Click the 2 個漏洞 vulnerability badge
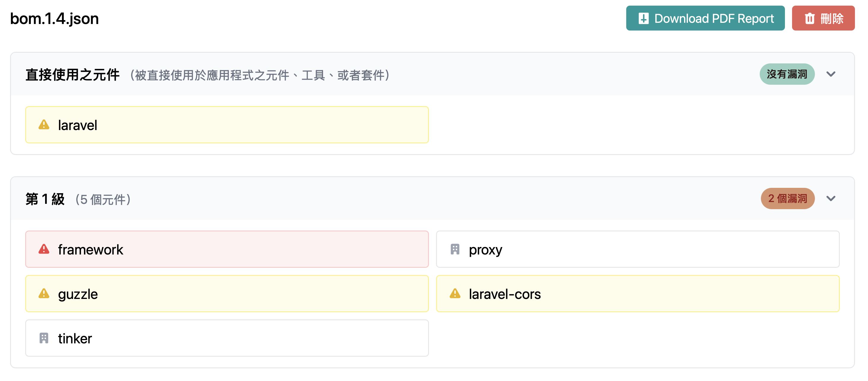The width and height of the screenshot is (868, 381). coord(788,198)
